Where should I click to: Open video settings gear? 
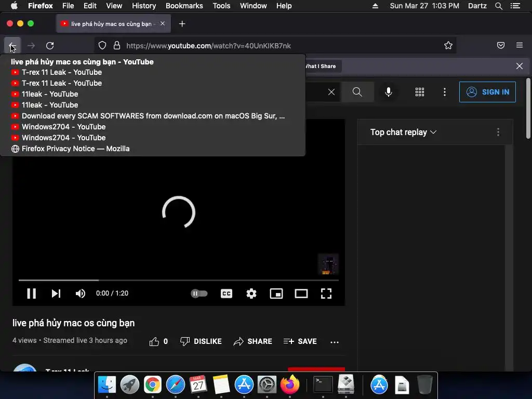coord(251,294)
